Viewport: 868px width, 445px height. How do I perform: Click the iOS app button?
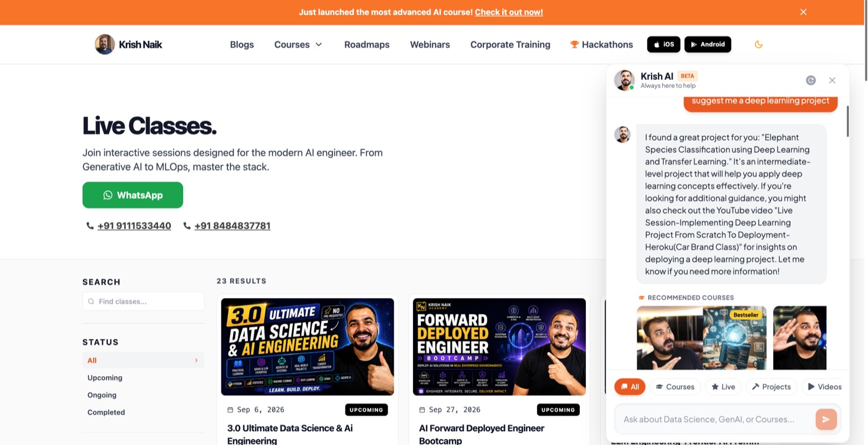click(663, 45)
